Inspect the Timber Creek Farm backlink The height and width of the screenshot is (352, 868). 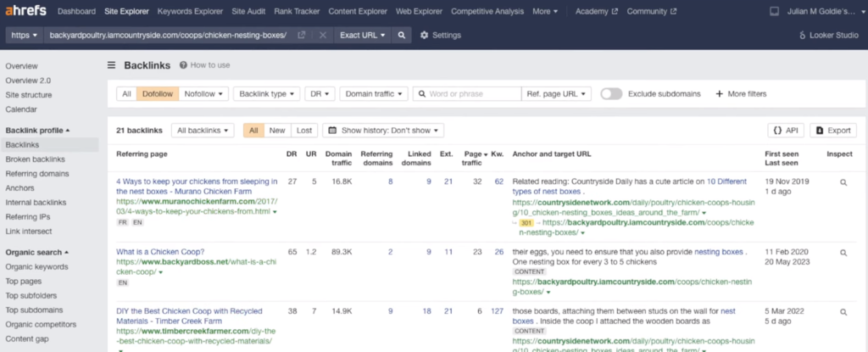(x=843, y=311)
